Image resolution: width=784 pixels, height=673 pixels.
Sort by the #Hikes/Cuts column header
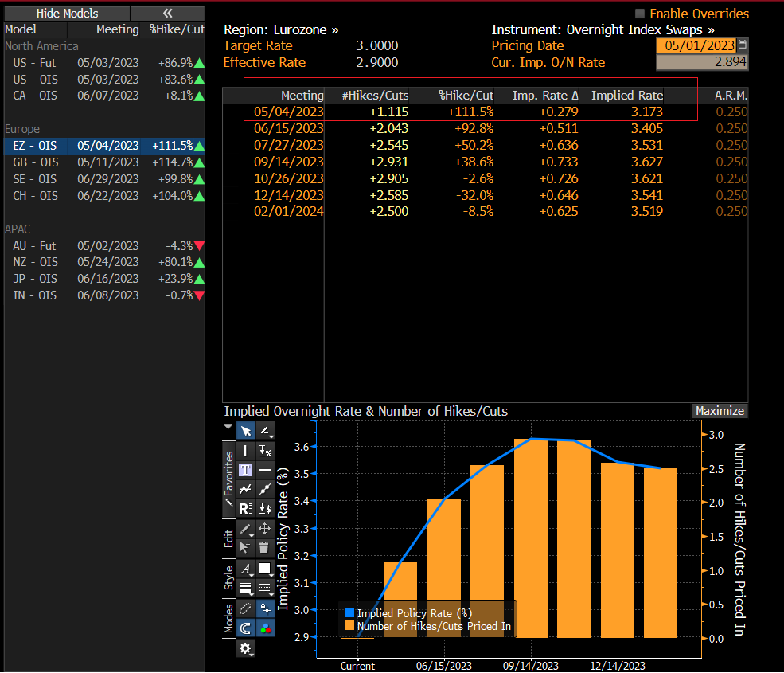click(x=375, y=96)
